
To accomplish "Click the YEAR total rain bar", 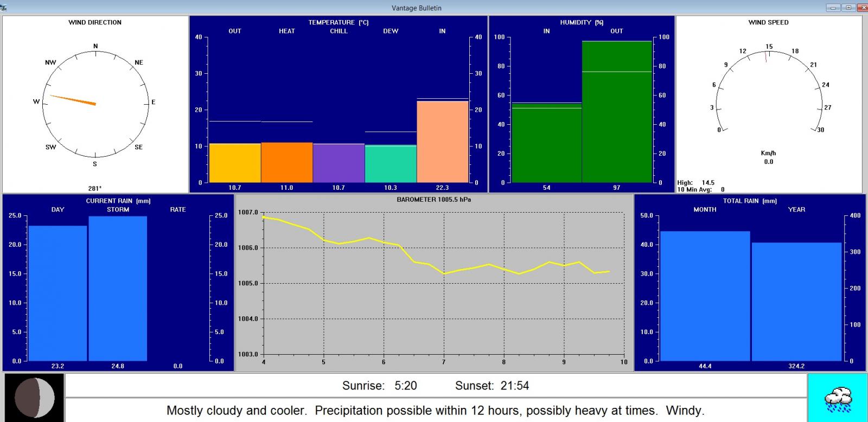I will (796, 302).
